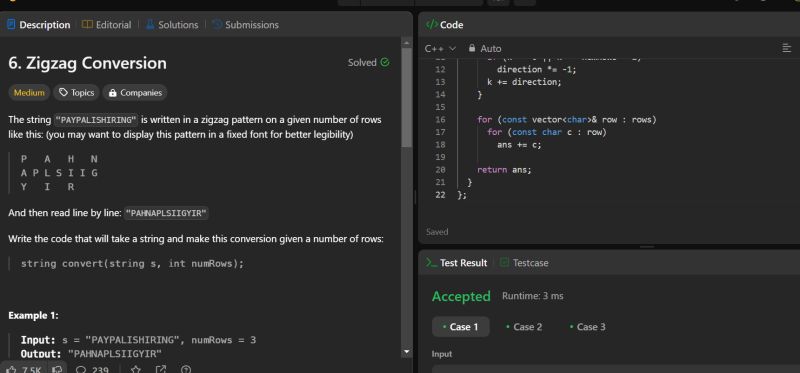
Task: Select the Case 3 test case
Action: point(588,327)
